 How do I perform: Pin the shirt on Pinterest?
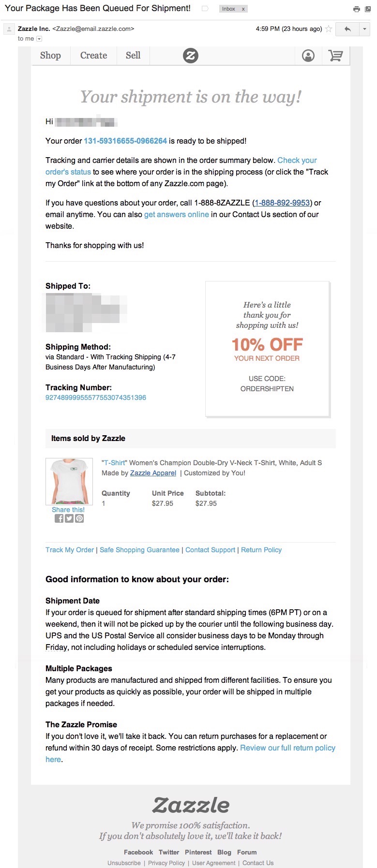(x=79, y=518)
